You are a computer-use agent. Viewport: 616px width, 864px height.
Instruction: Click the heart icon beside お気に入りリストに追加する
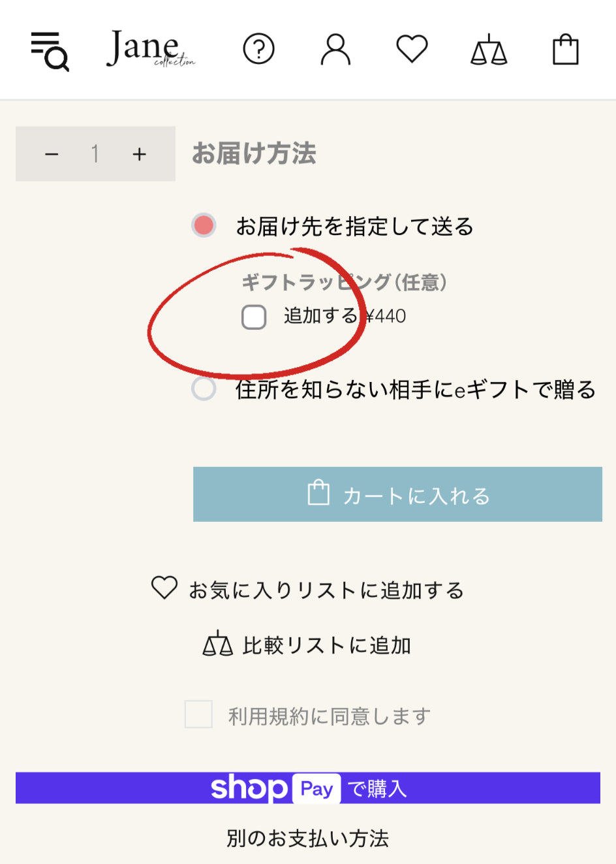164,588
